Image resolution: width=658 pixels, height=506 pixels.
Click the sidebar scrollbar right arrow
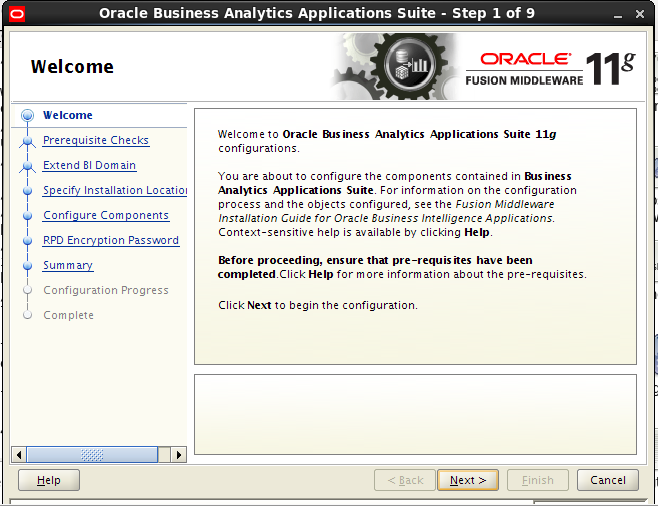[x=179, y=455]
